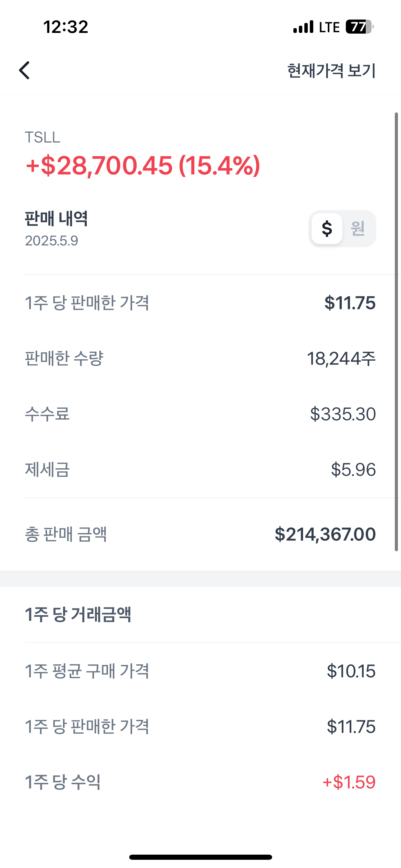Open 현재가격 보기 link

coord(331,71)
